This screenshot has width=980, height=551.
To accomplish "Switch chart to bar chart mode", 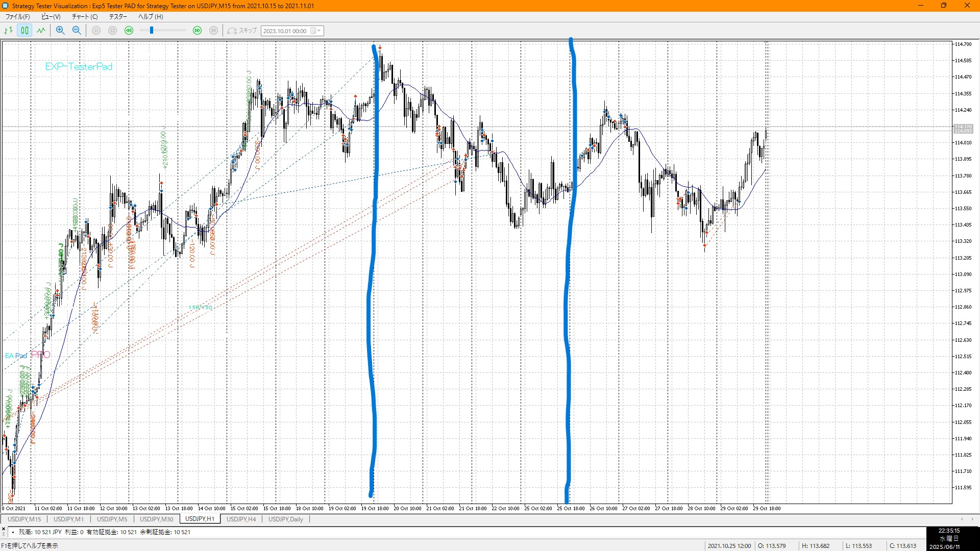I will tap(9, 31).
